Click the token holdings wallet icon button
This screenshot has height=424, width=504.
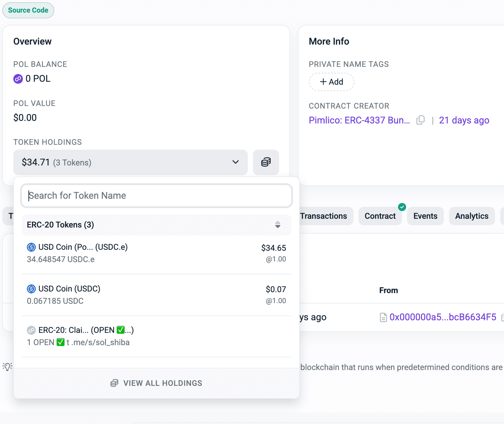(x=266, y=162)
